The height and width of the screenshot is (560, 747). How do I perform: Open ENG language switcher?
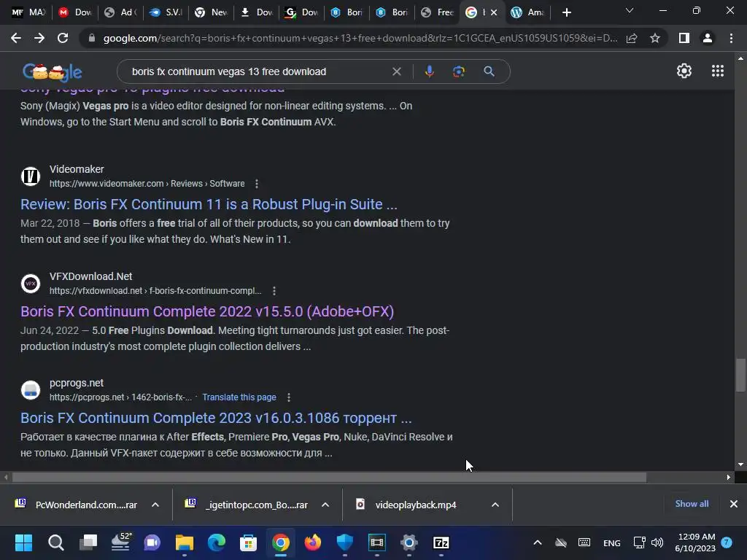coord(612,542)
